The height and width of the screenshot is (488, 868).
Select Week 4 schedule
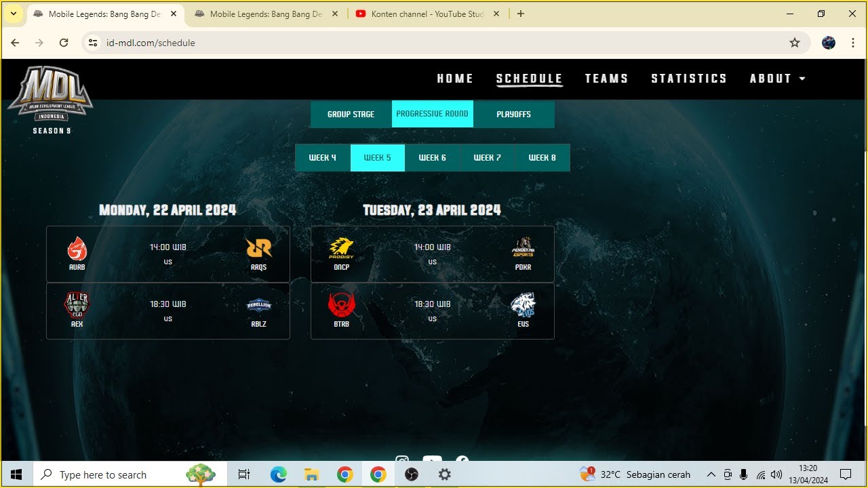click(323, 158)
